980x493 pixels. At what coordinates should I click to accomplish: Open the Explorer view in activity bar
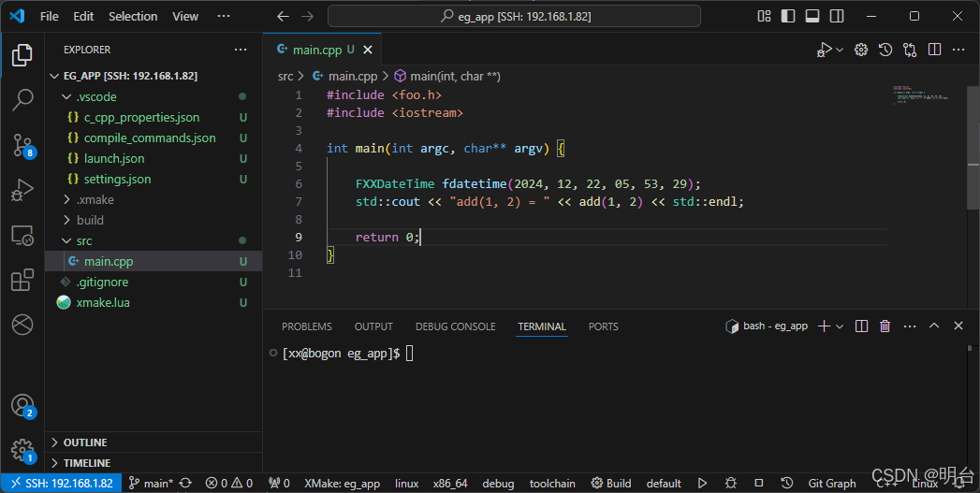tap(22, 55)
